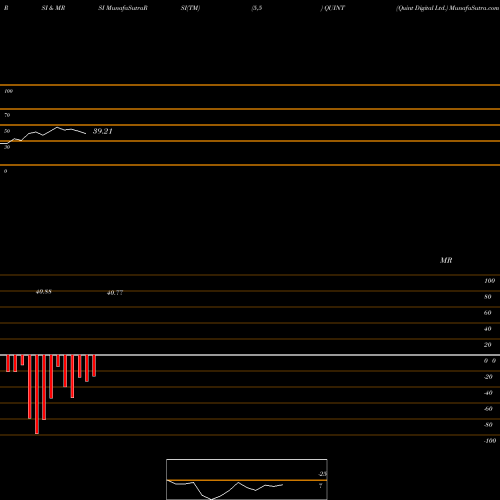Click the MR panel label
Image resolution: width=500 pixels, height=500 pixels.
[446, 260]
